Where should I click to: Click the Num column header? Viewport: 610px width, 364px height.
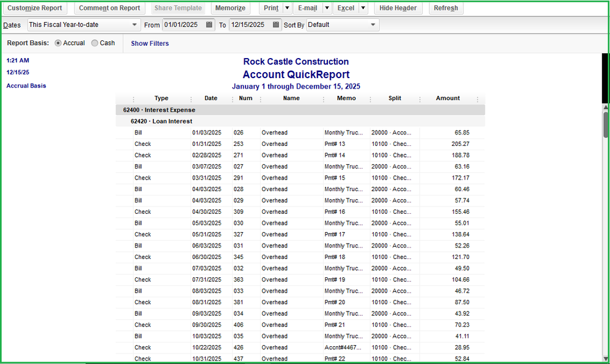pos(245,98)
